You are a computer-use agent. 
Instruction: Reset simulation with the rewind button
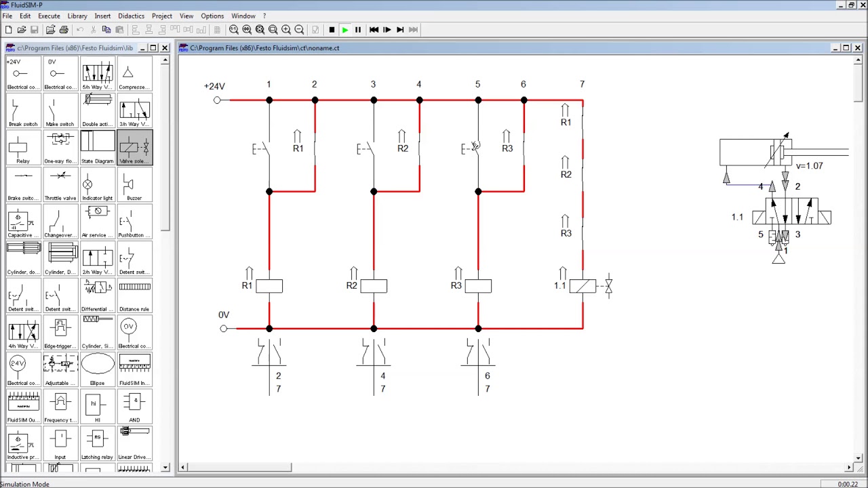coord(374,30)
